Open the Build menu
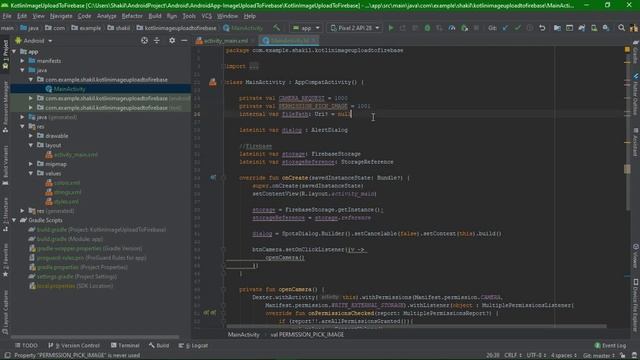640x360 pixels. [155, 16]
